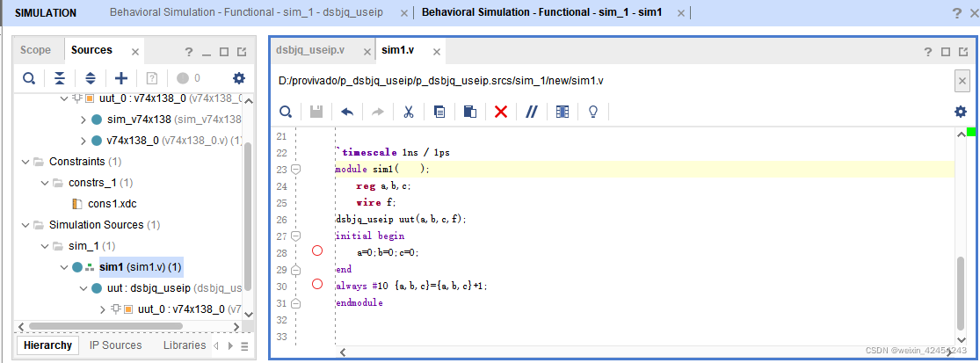Collapse all items in Sources panel
Image resolution: width=980 pixels, height=363 pixels.
(60, 78)
